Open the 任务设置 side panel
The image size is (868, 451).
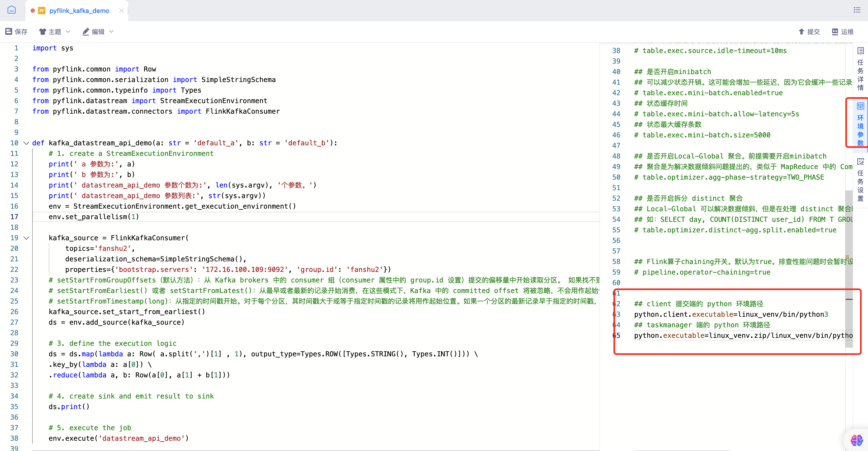(x=860, y=180)
